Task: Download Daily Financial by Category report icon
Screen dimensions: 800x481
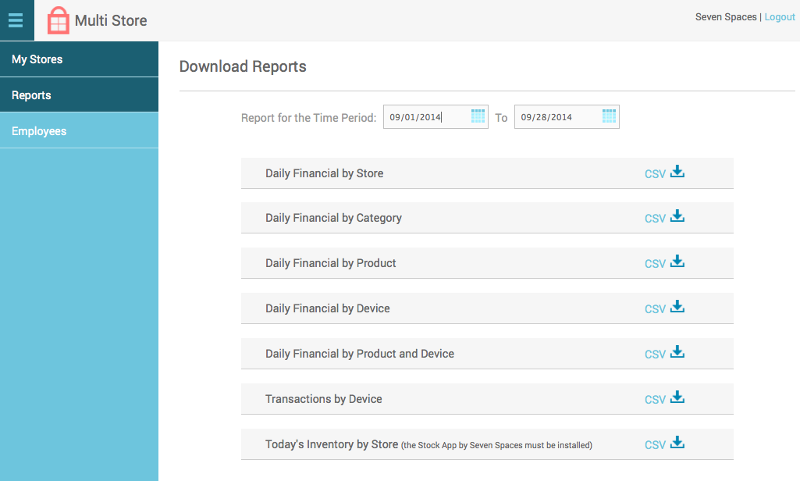Action: click(677, 217)
